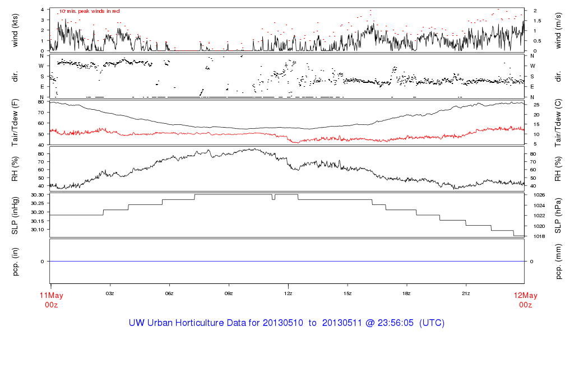Select the 'wind (kts)' axis label
Image resolution: width=574 pixels, height=392 pixels.
click(15, 30)
